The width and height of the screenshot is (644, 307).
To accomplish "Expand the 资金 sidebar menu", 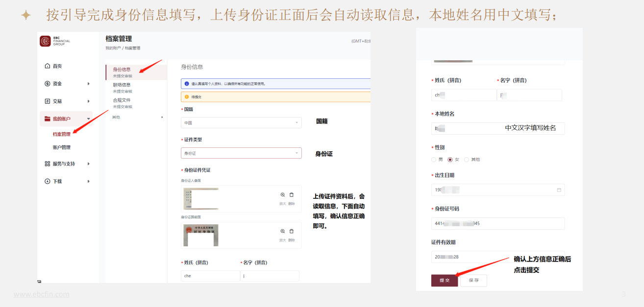I will pos(66,84).
